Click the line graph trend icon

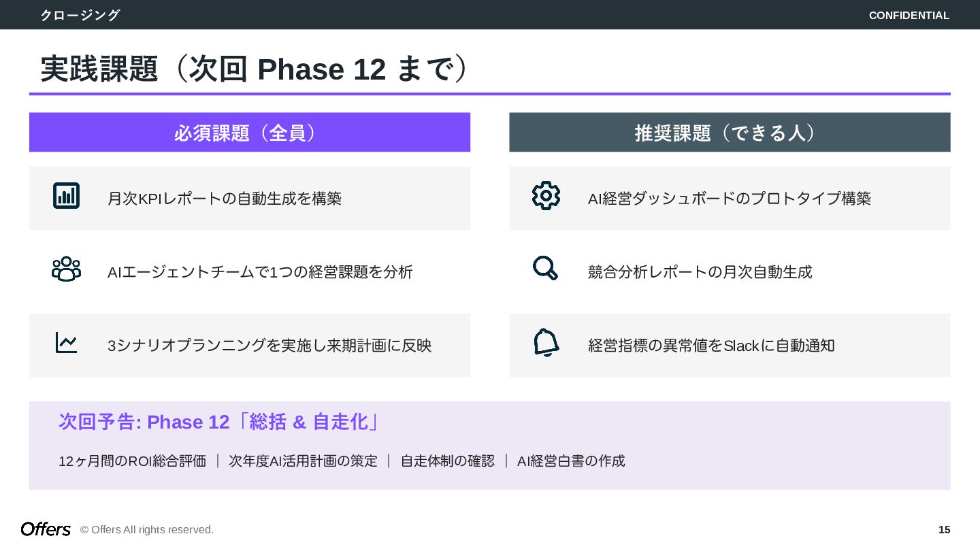(x=66, y=343)
